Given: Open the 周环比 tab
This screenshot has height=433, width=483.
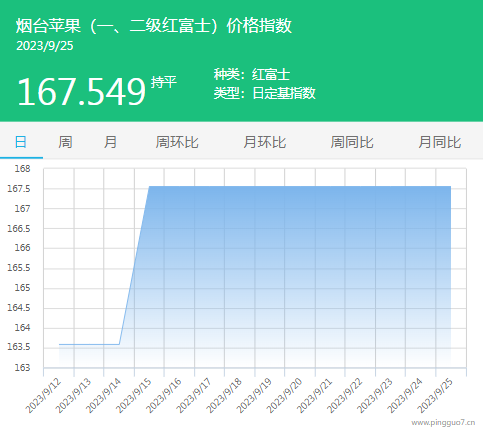Looking at the screenshot, I should [x=177, y=142].
